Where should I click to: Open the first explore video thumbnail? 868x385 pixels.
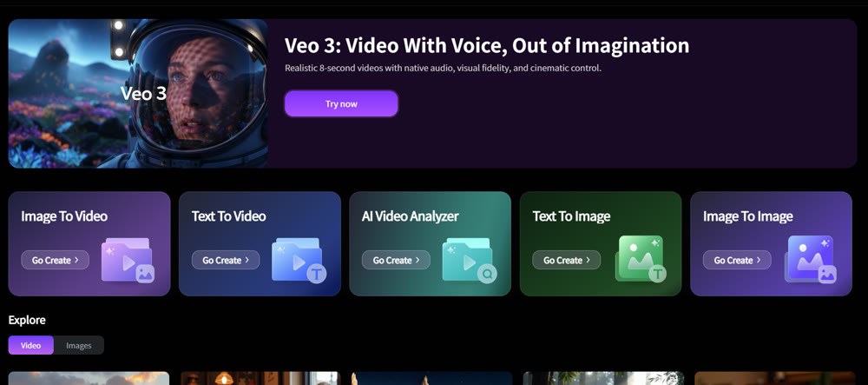(89, 378)
